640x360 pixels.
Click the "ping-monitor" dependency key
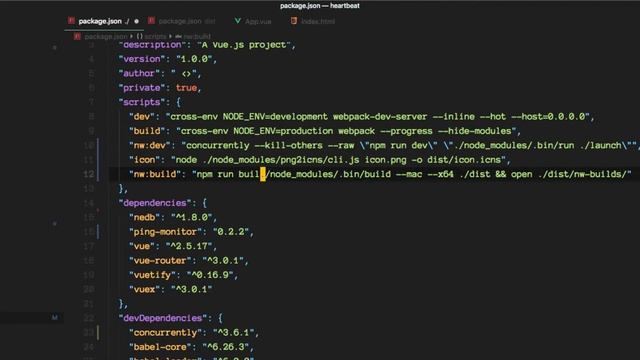pos(165,232)
